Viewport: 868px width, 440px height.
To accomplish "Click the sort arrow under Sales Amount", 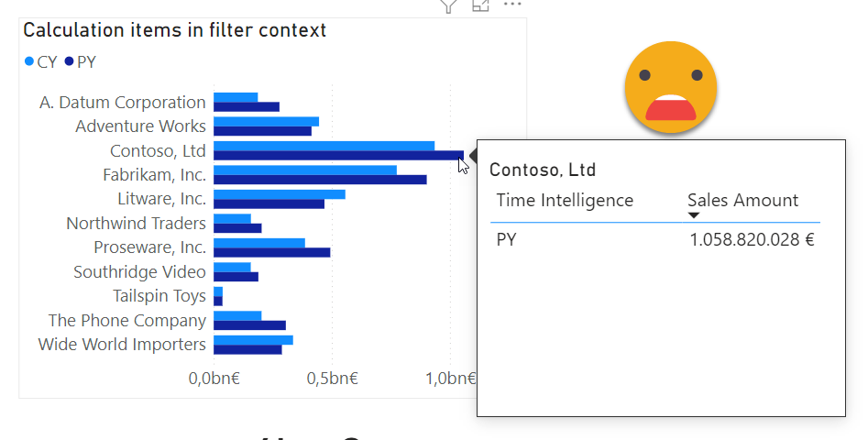I will point(694,215).
